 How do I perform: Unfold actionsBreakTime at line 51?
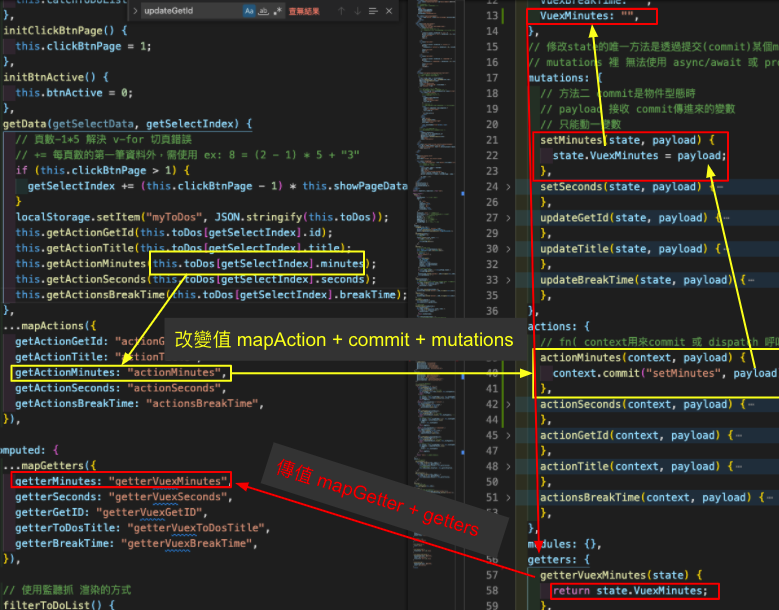(508, 498)
